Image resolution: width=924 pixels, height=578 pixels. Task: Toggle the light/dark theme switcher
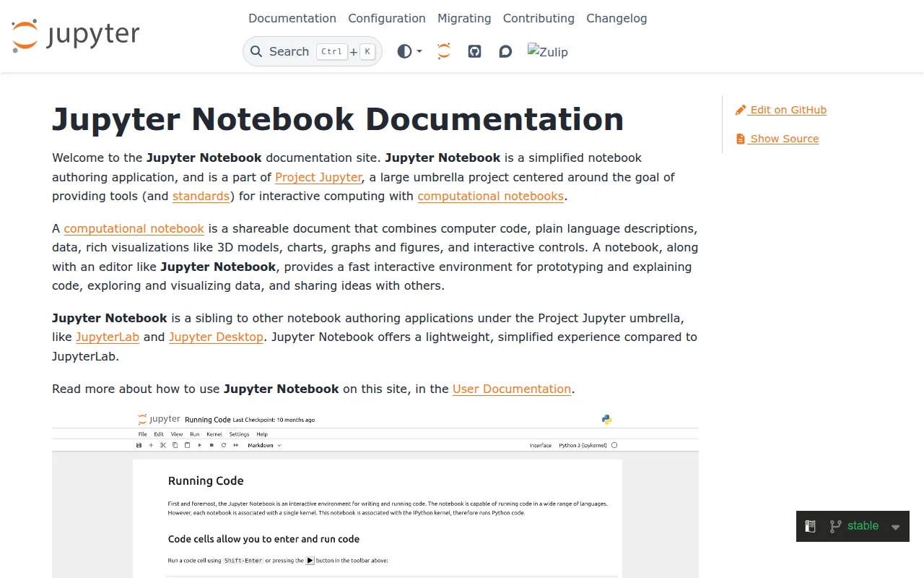coord(409,51)
